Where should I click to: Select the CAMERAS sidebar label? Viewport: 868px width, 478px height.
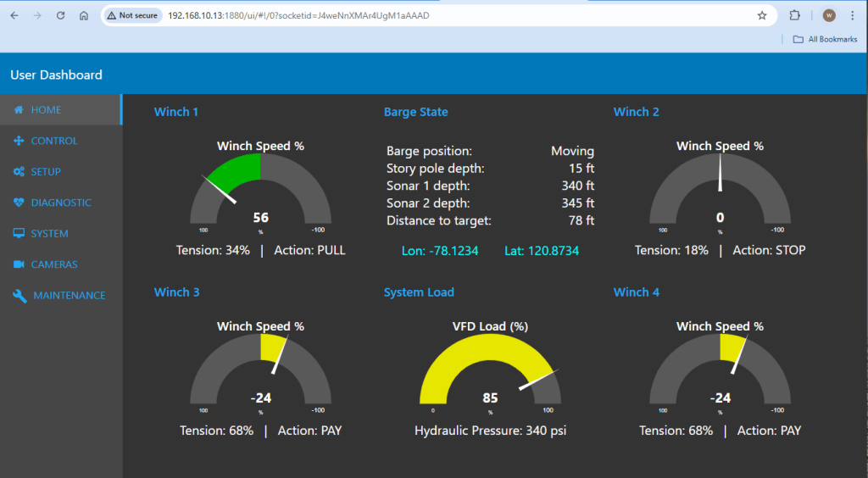(x=54, y=264)
